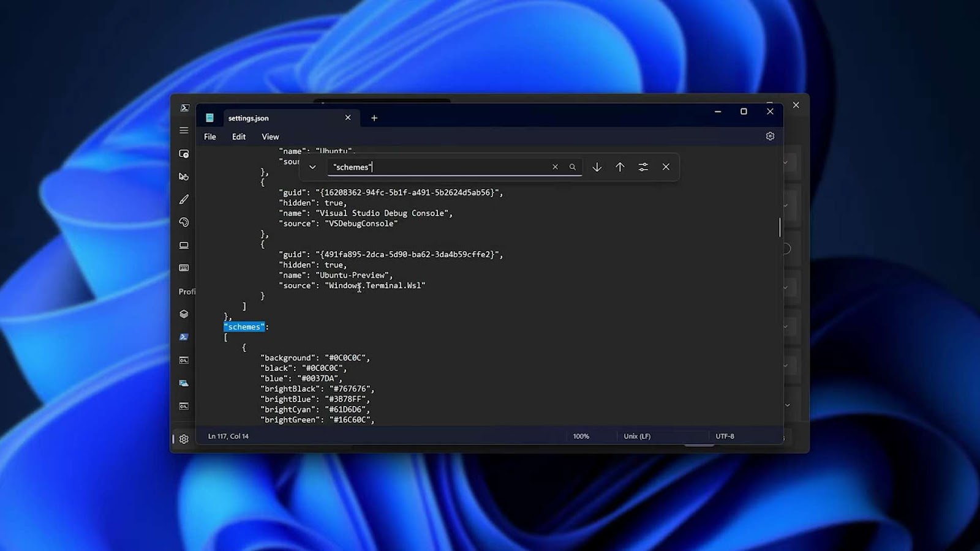Open the View menu
The image size is (980, 551).
coord(269,136)
